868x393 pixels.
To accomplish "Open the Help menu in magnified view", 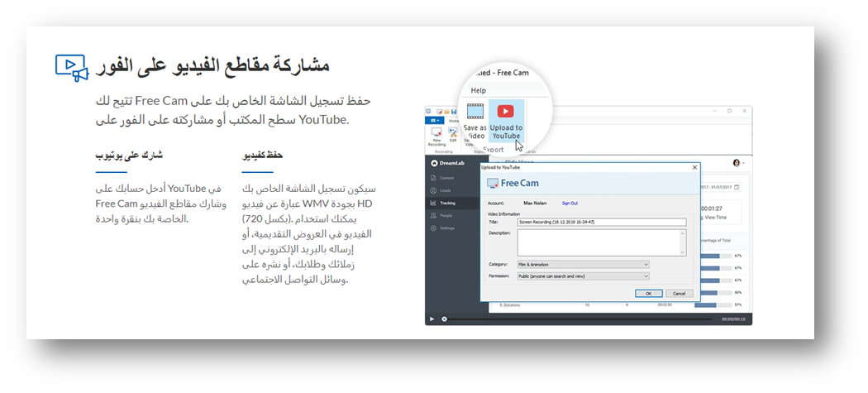I will [x=479, y=90].
